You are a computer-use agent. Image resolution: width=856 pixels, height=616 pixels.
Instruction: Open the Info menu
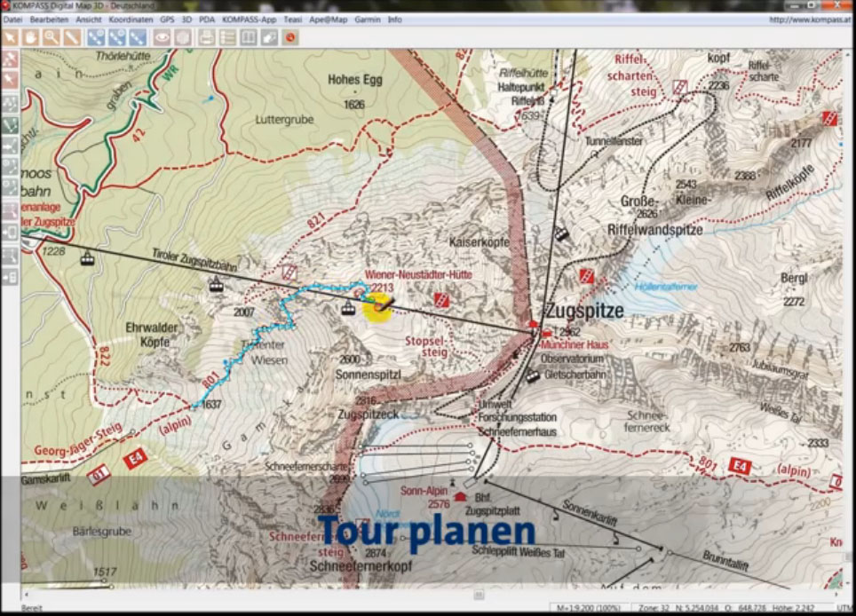click(x=394, y=20)
